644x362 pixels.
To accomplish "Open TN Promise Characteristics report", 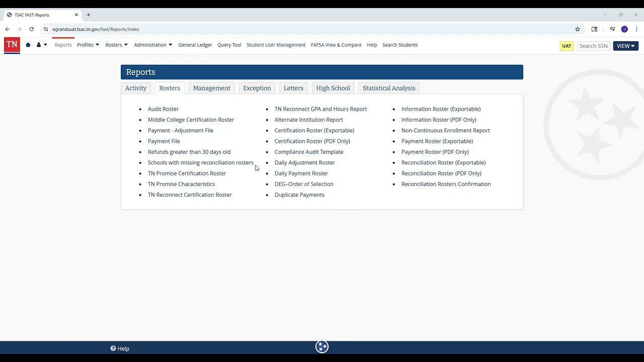I will click(x=181, y=184).
